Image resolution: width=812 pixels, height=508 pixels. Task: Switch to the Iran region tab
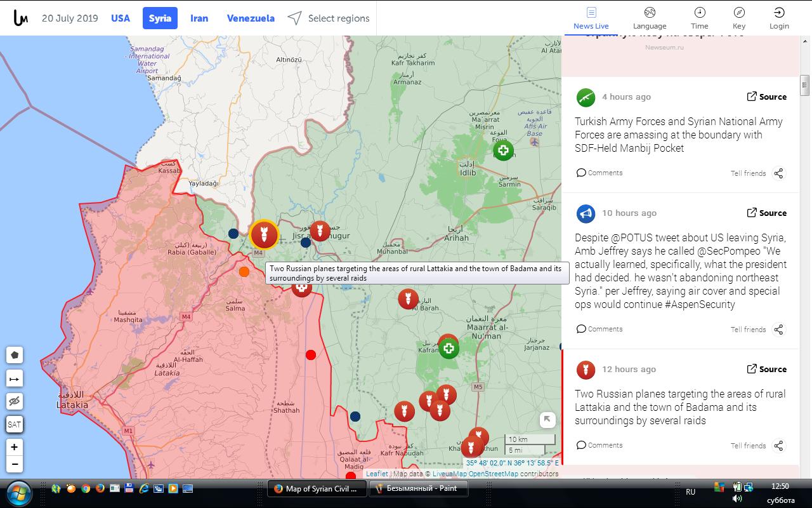click(x=199, y=18)
